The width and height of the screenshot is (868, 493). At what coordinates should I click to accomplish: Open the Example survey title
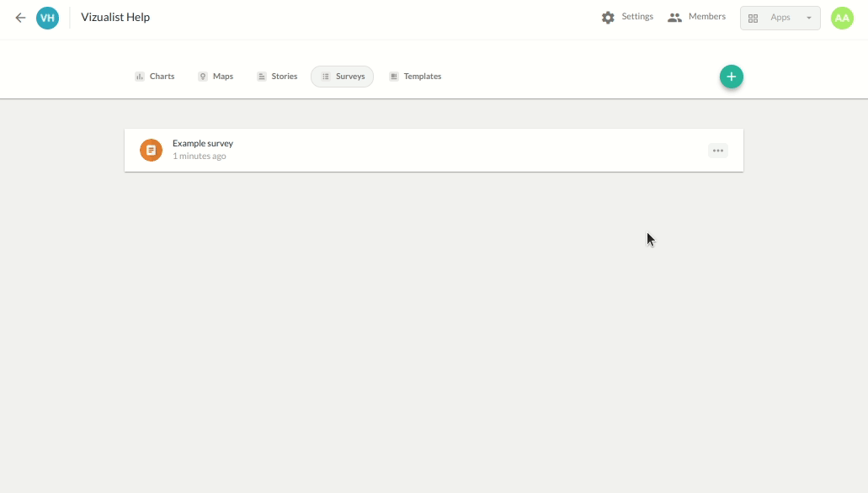click(203, 144)
